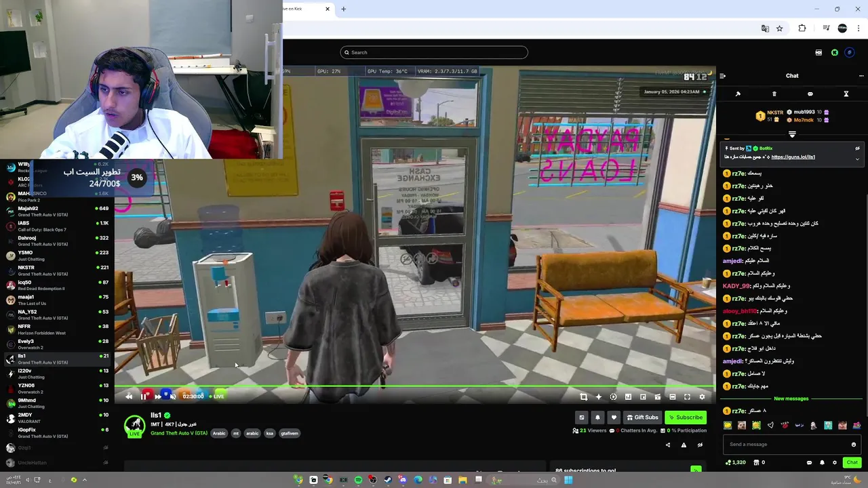Open the 2MDY VALORANT channel in the sidebar
This screenshot has height=488, width=868.
point(57,418)
